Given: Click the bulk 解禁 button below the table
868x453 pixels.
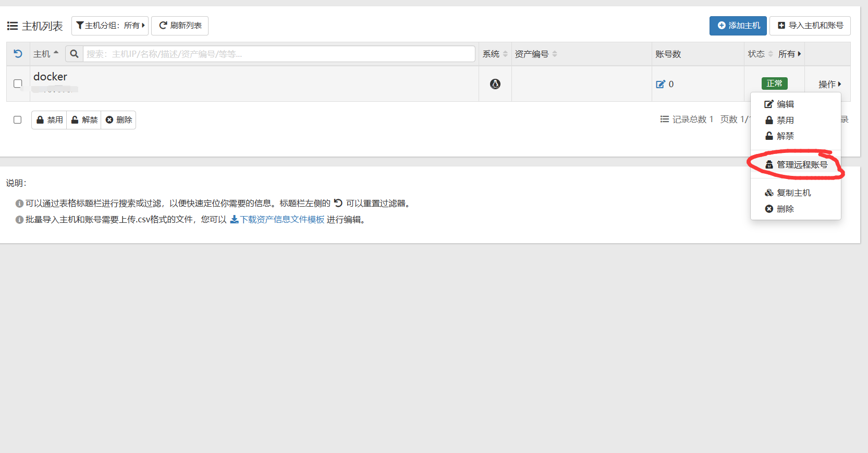Looking at the screenshot, I should (x=84, y=120).
